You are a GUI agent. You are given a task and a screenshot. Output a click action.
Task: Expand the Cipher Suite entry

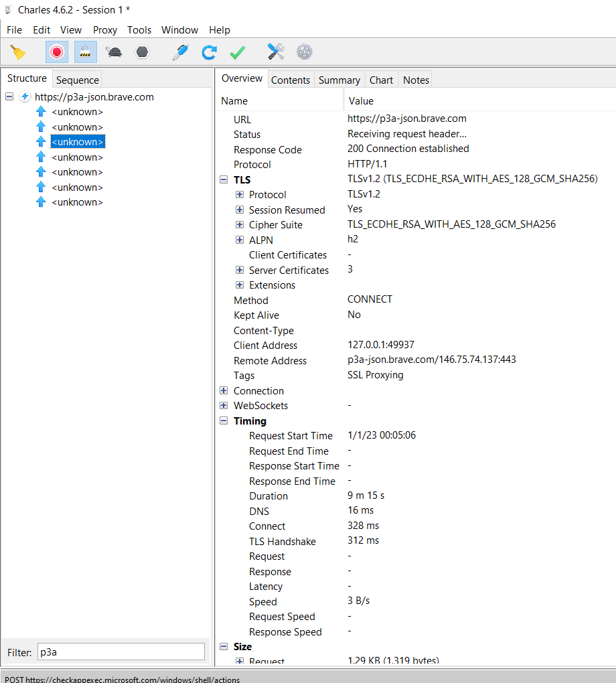(240, 224)
